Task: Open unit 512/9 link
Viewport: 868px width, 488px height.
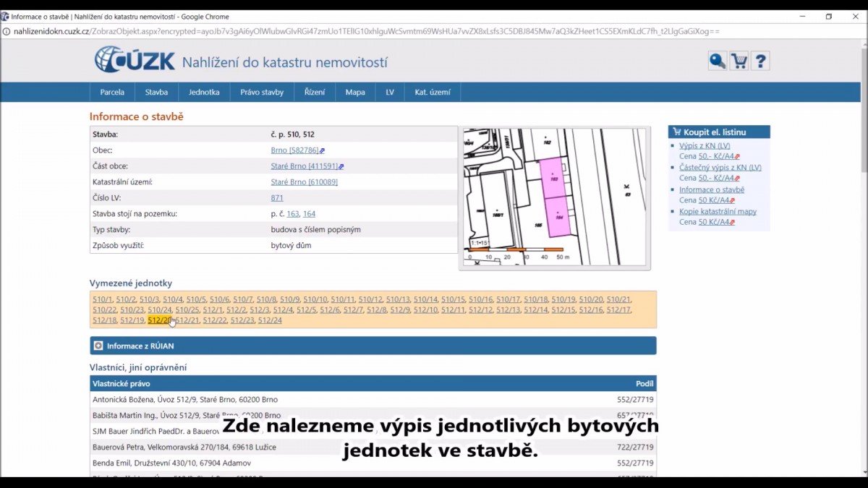Action: (x=400, y=310)
